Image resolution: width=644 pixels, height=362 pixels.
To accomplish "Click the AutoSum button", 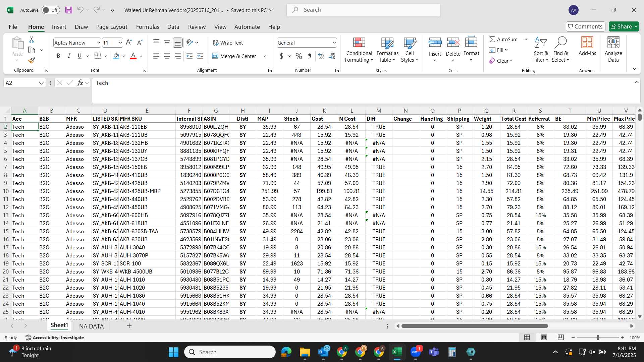I will click(503, 40).
